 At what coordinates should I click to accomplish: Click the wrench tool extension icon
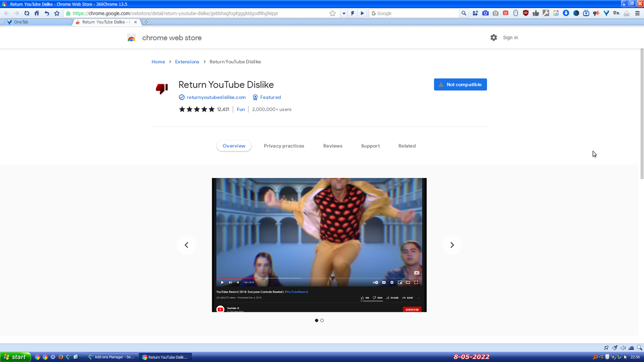click(546, 13)
